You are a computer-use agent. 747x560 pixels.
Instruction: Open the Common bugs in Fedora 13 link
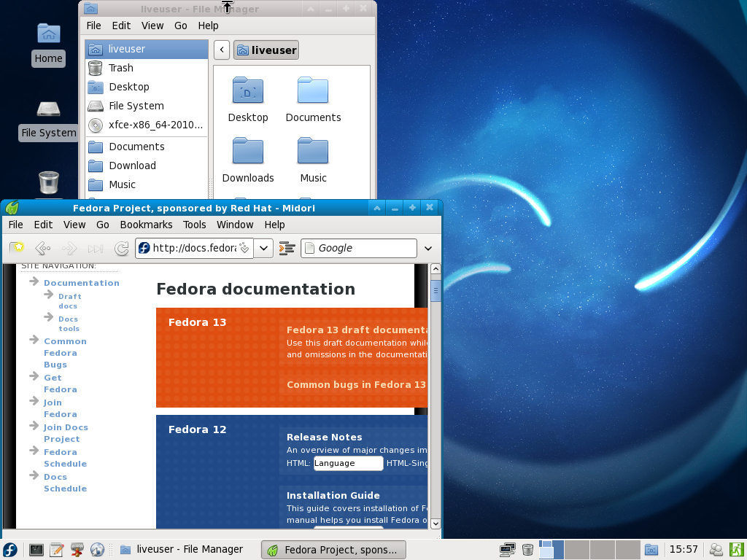coord(356,385)
